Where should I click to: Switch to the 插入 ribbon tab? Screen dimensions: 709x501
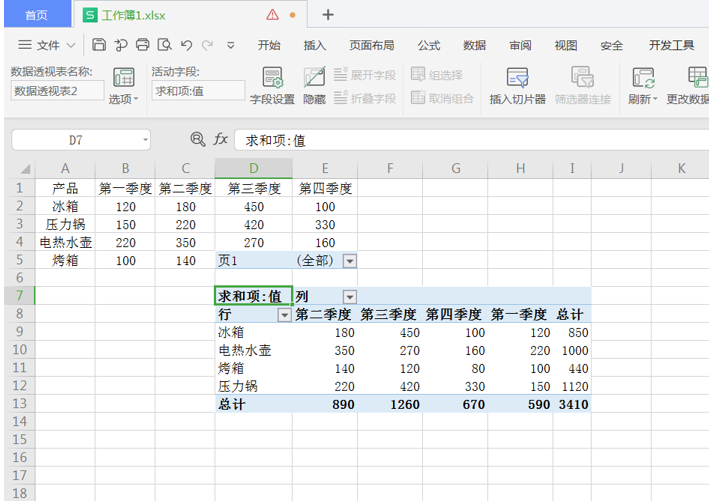point(315,45)
